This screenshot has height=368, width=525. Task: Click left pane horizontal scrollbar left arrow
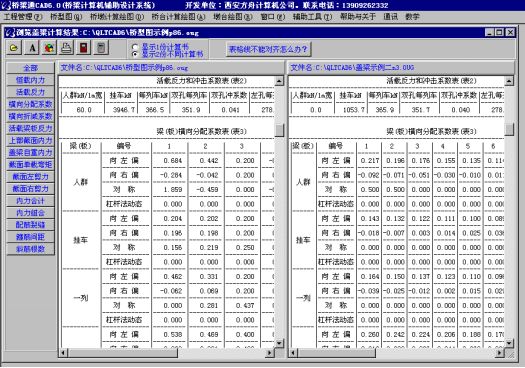pos(63,353)
